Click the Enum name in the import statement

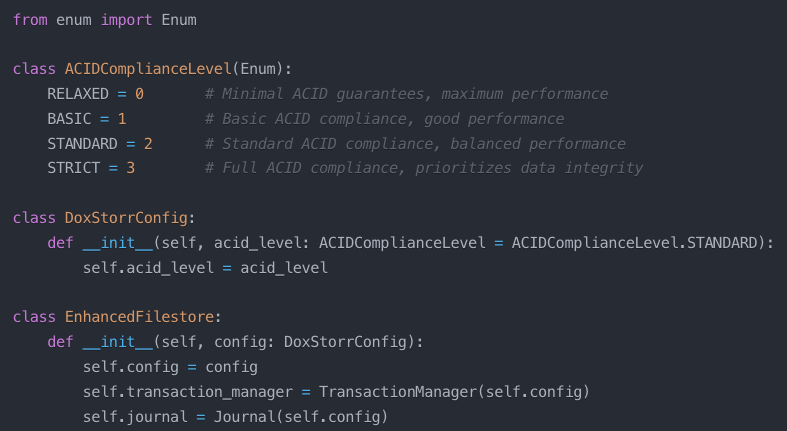(x=179, y=20)
